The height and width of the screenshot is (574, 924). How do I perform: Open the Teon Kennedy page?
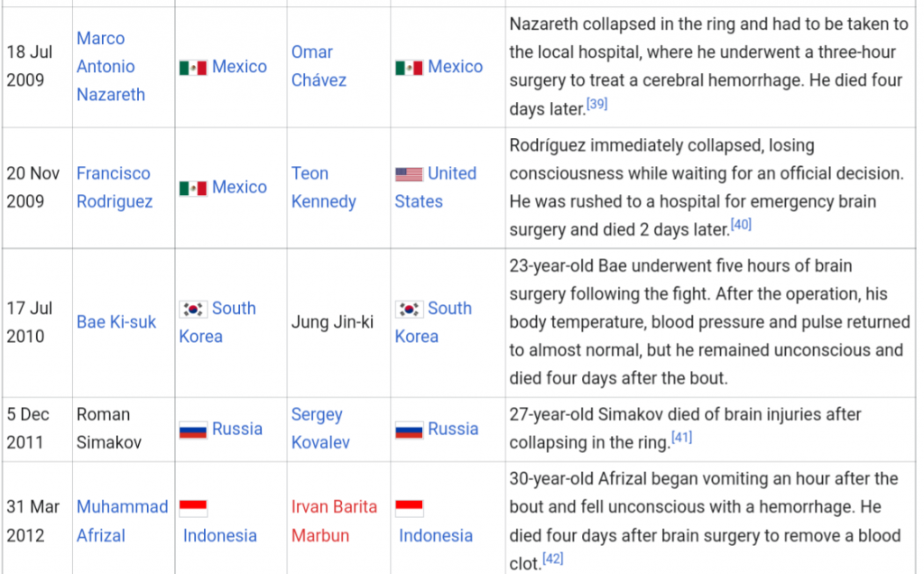click(x=324, y=188)
